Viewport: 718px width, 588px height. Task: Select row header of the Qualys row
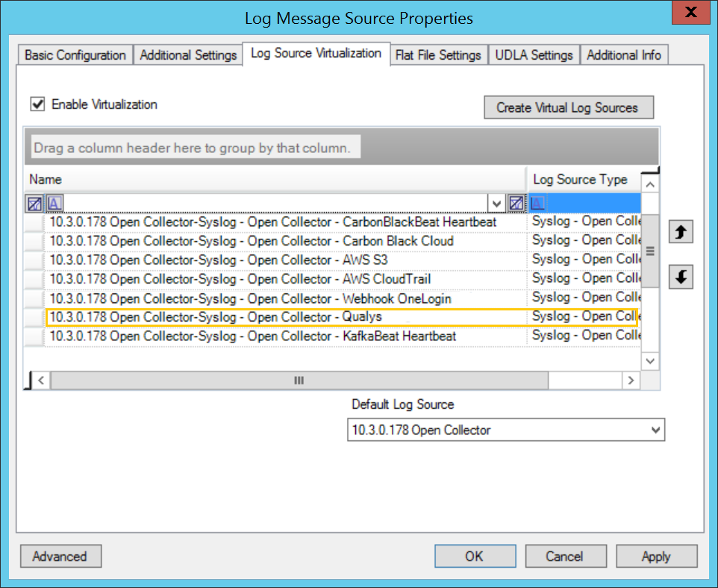34,317
